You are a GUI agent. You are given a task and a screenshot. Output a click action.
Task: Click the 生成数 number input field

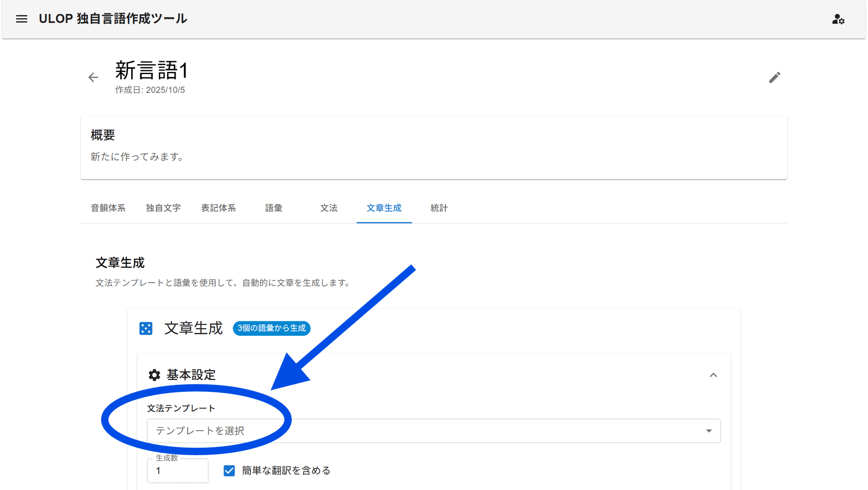click(177, 471)
